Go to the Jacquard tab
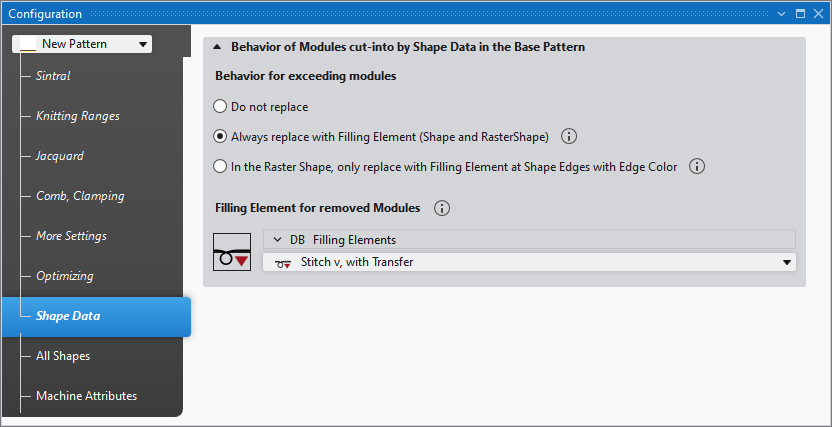The width and height of the screenshot is (832, 427). (x=60, y=156)
